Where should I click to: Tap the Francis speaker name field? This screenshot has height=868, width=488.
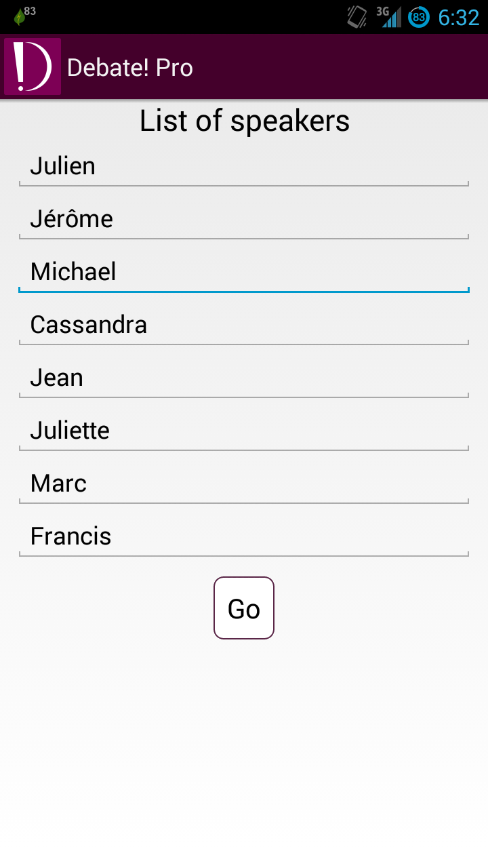pos(244,537)
